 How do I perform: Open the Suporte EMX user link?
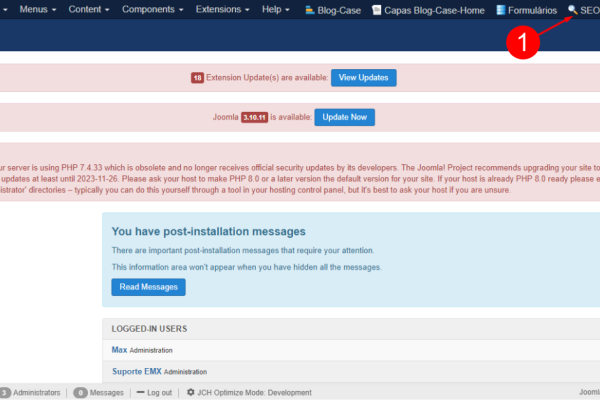click(136, 371)
